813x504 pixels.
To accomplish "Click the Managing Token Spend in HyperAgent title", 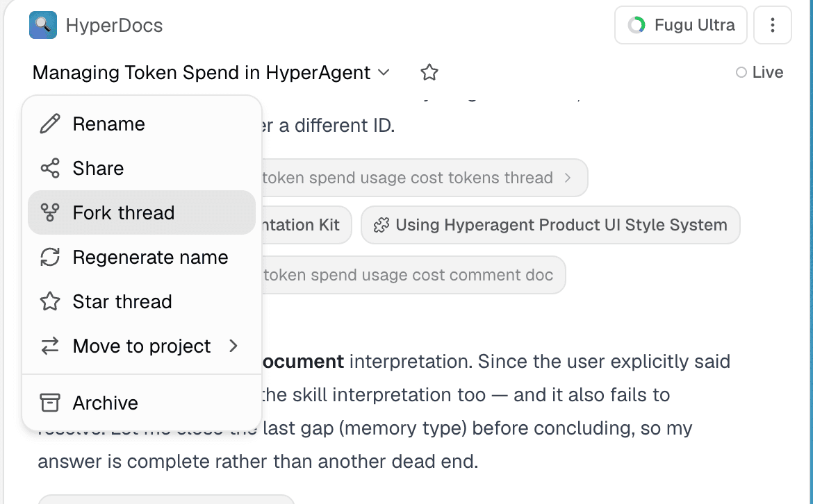I will [x=202, y=72].
